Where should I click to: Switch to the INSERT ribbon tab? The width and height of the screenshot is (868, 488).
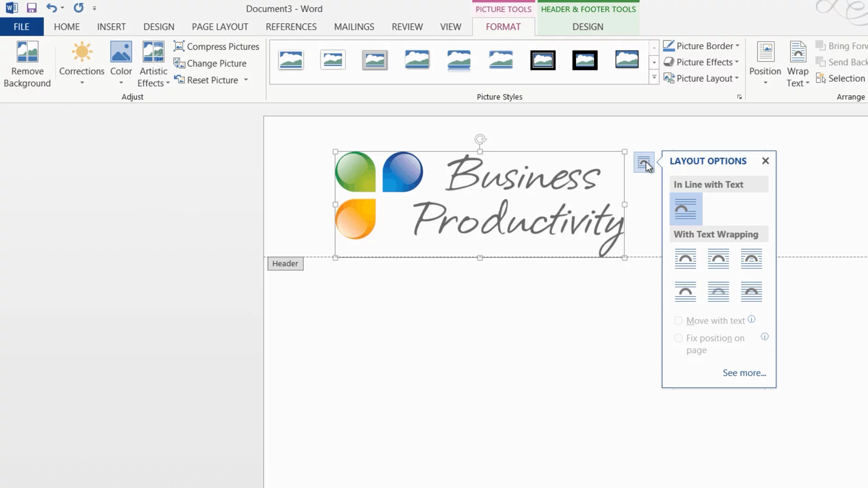(x=111, y=27)
